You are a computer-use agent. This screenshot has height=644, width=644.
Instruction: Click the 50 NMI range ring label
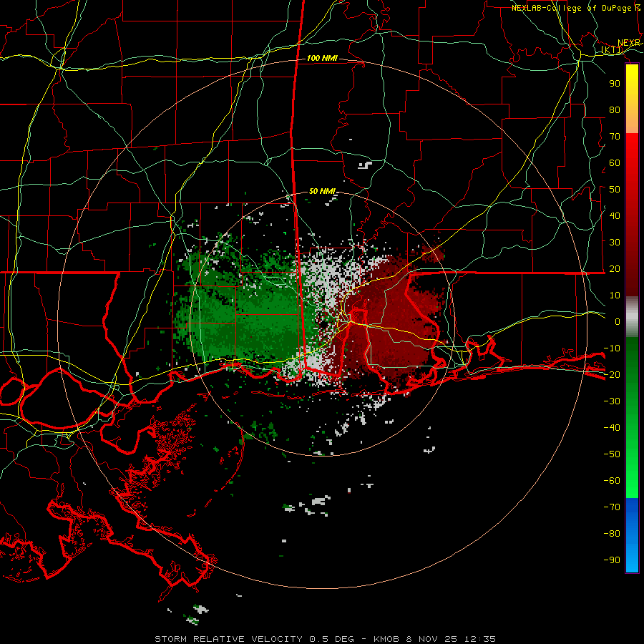322,191
